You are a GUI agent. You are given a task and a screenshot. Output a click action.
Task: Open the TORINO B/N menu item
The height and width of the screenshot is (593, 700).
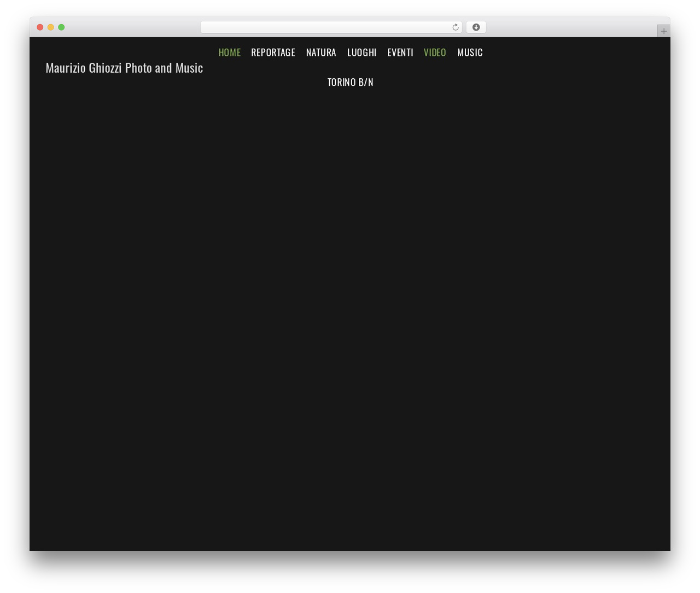[351, 82]
